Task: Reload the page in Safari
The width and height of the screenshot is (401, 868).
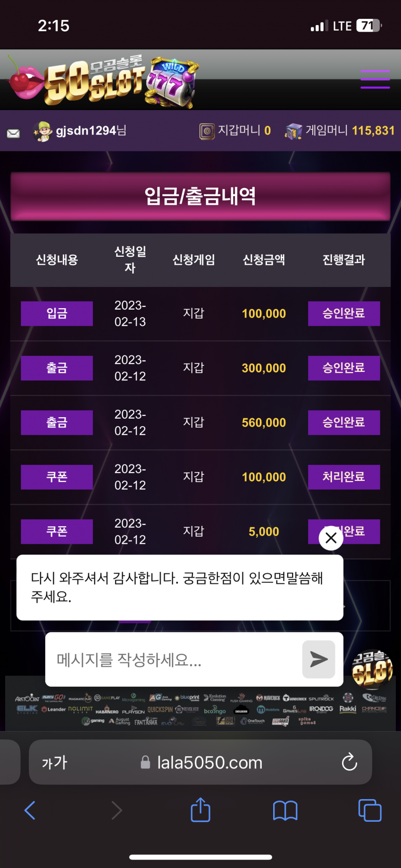Action: 349,762
